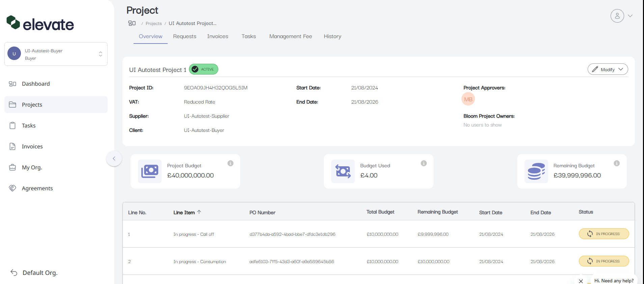This screenshot has height=284, width=644.
Task: Click the Tasks clipboard icon
Action: (x=12, y=125)
